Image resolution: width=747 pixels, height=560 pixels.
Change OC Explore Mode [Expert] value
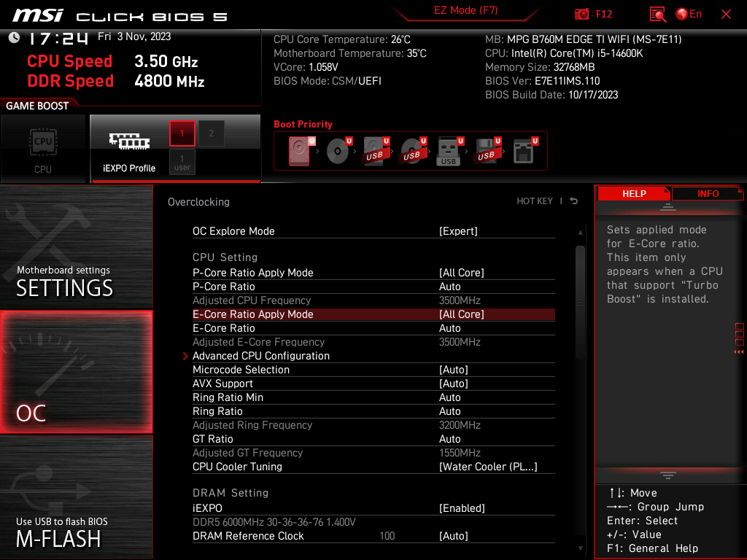pyautogui.click(x=458, y=231)
